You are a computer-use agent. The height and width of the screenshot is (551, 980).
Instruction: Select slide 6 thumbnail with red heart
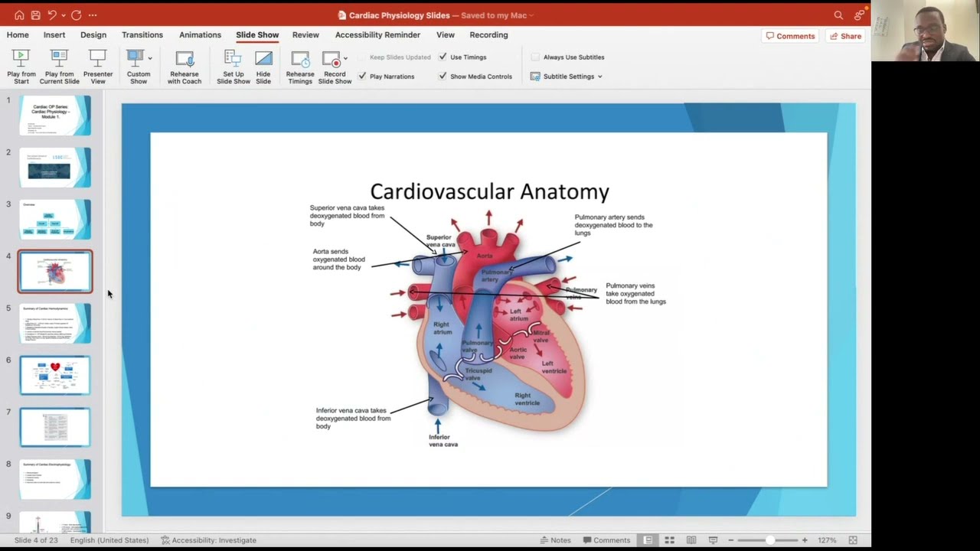[x=55, y=375]
